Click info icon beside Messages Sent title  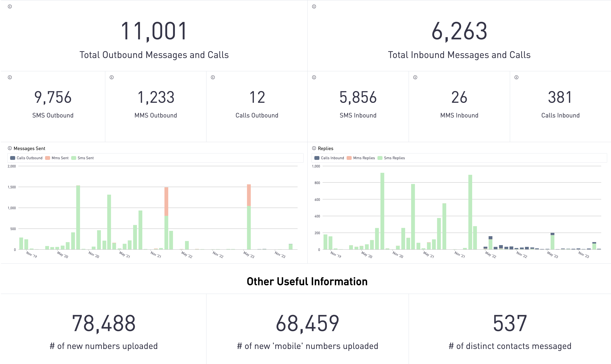point(10,148)
